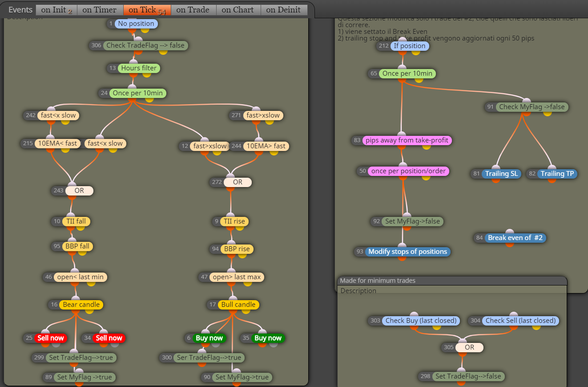Screen dimensions: 588x387
Task: Select Set TradeFlag-->false block 298
Action: click(468, 376)
